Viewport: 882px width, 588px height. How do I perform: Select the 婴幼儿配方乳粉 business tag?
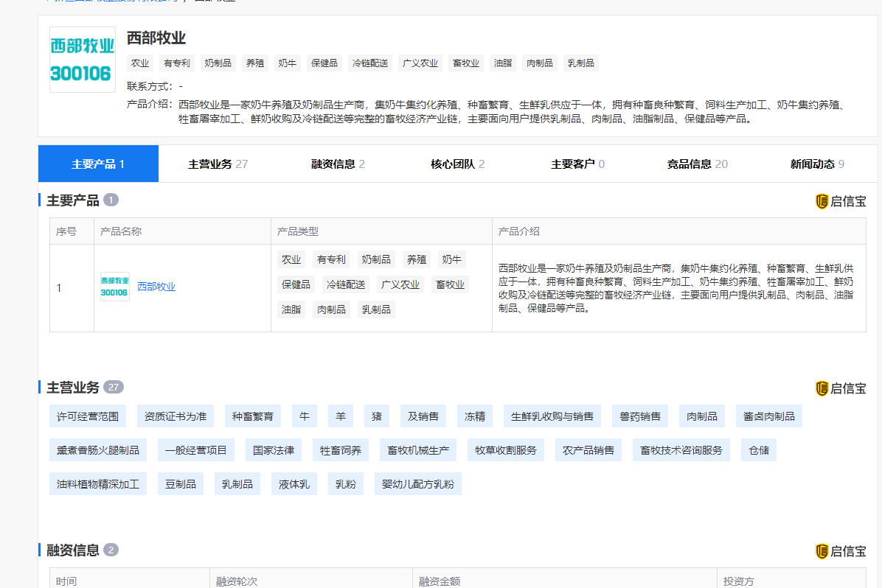[417, 484]
